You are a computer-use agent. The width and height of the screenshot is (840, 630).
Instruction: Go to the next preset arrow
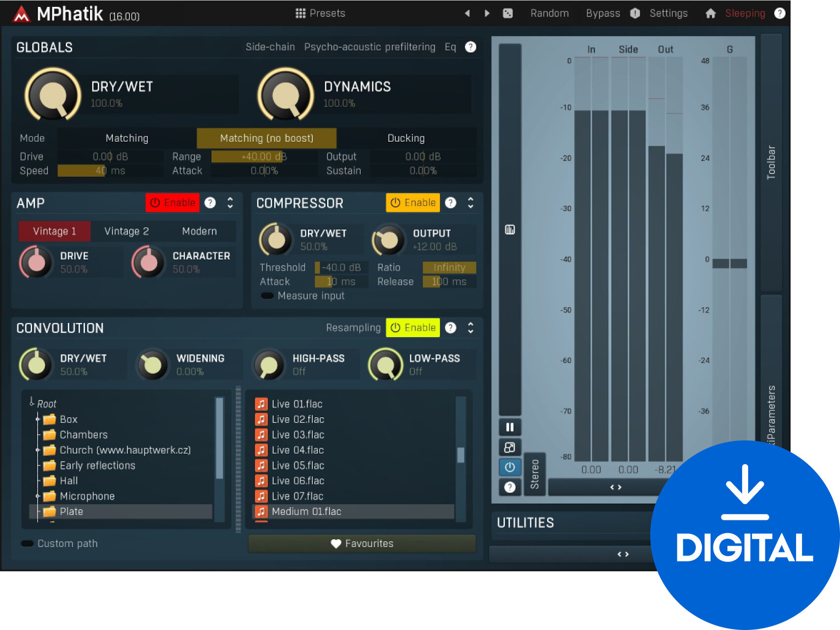(x=487, y=13)
